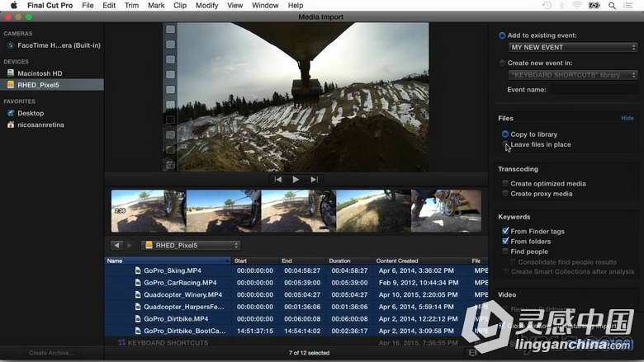
Task: Open the Apple menu
Action: pyautogui.click(x=13, y=5)
